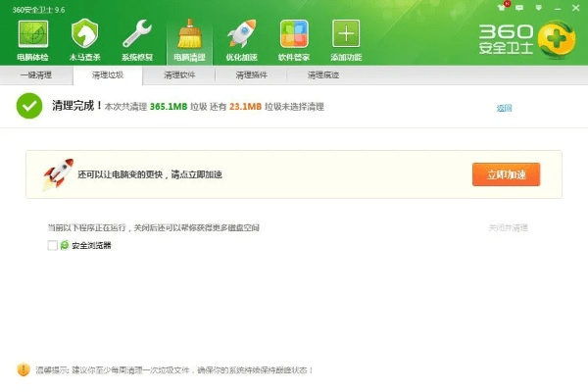Screen dimensions: 588x392
Task: Click the 温馨提示 tip text at bottom
Action: [174, 370]
